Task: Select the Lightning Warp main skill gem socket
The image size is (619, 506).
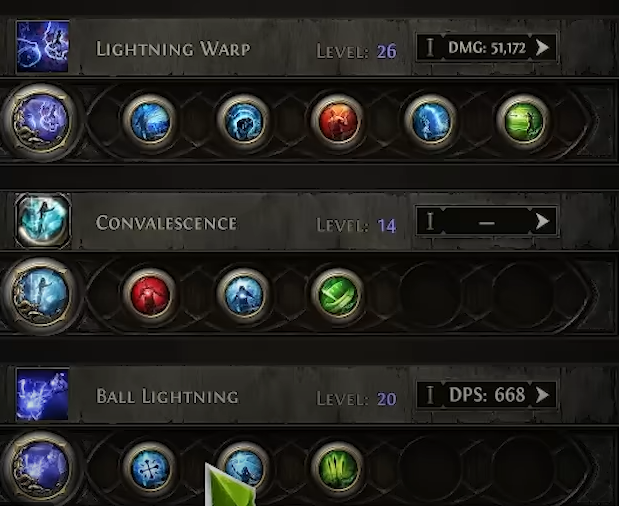Action: tap(41, 120)
